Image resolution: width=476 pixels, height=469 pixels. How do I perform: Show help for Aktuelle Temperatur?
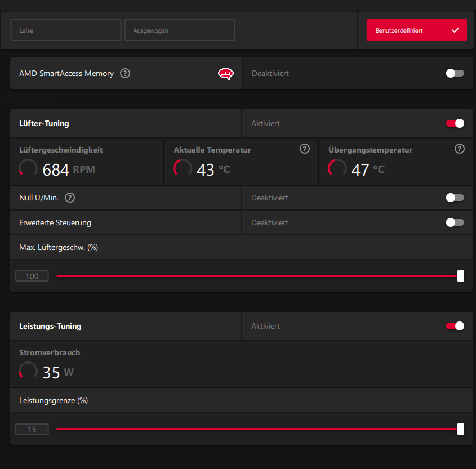point(305,149)
